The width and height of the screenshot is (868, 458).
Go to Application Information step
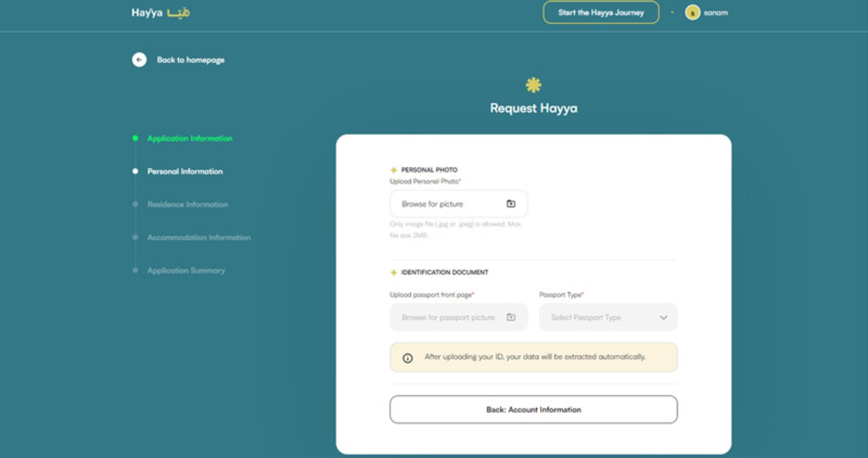coord(190,138)
